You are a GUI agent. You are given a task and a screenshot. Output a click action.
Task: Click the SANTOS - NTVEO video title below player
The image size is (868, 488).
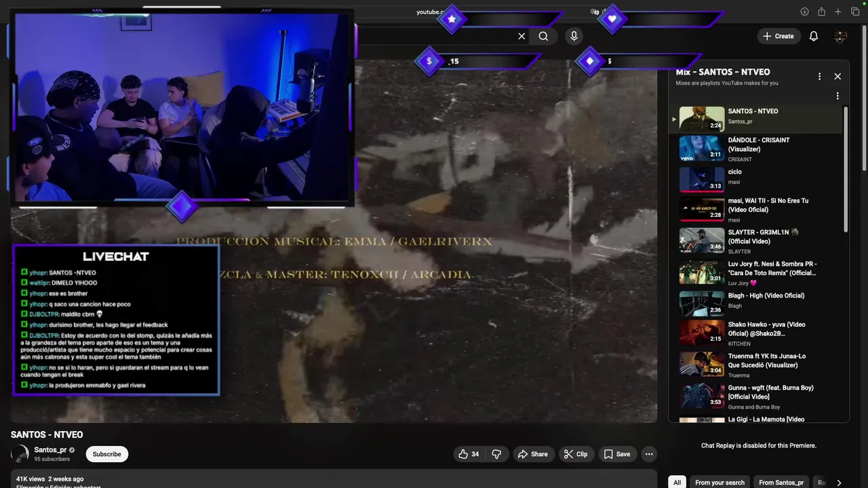(47, 434)
